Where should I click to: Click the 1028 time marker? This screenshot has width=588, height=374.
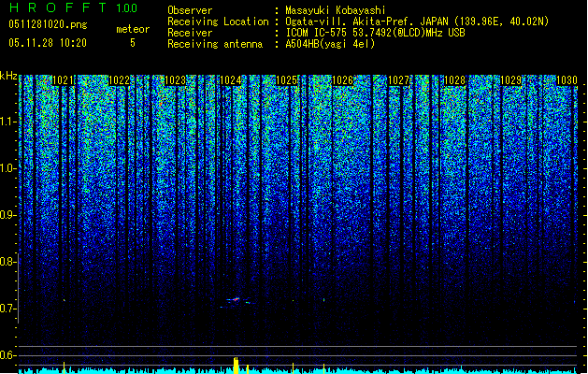pos(454,80)
